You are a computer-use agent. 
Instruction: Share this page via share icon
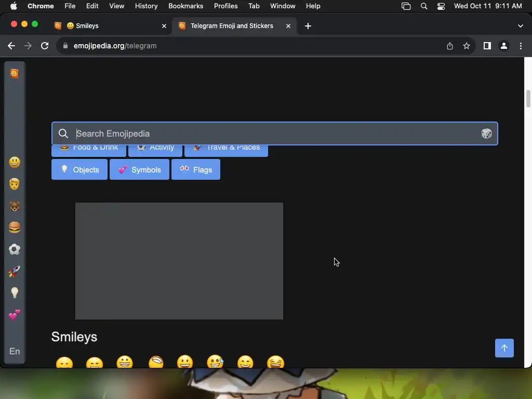click(450, 46)
